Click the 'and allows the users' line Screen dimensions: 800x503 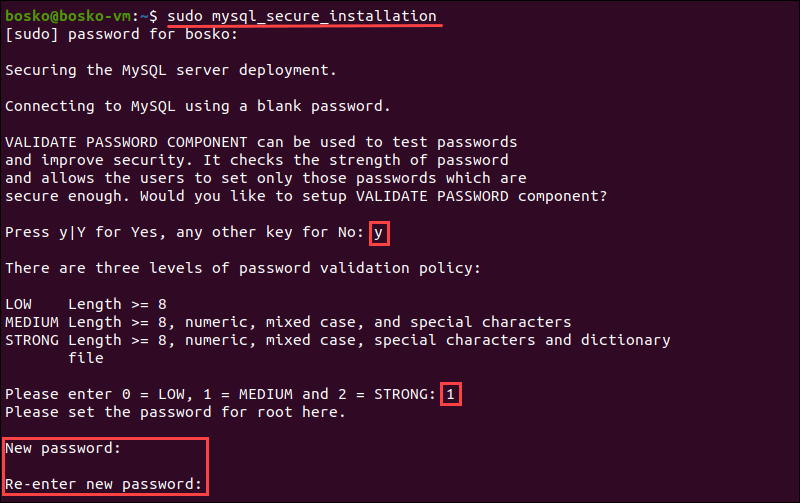(265, 178)
